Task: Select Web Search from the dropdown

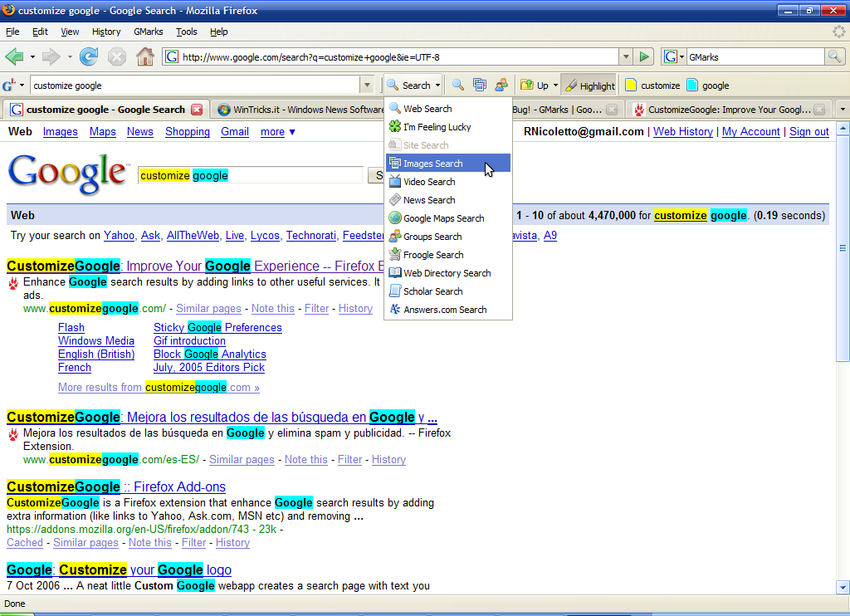Action: 448,109
